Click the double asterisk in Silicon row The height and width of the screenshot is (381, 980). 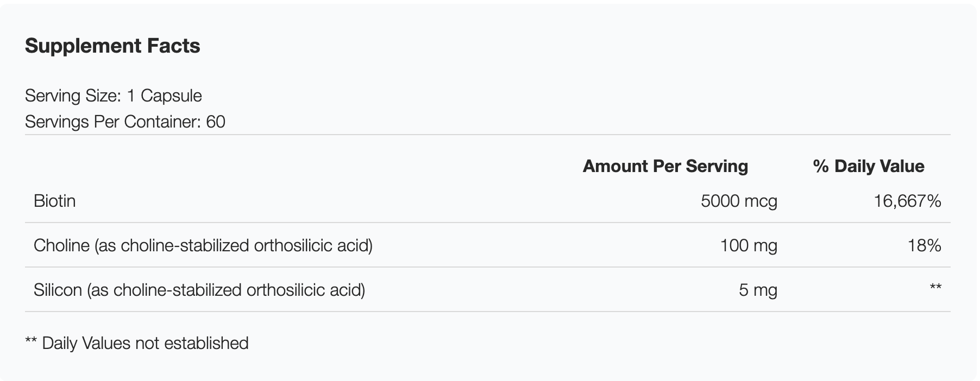[935, 288]
